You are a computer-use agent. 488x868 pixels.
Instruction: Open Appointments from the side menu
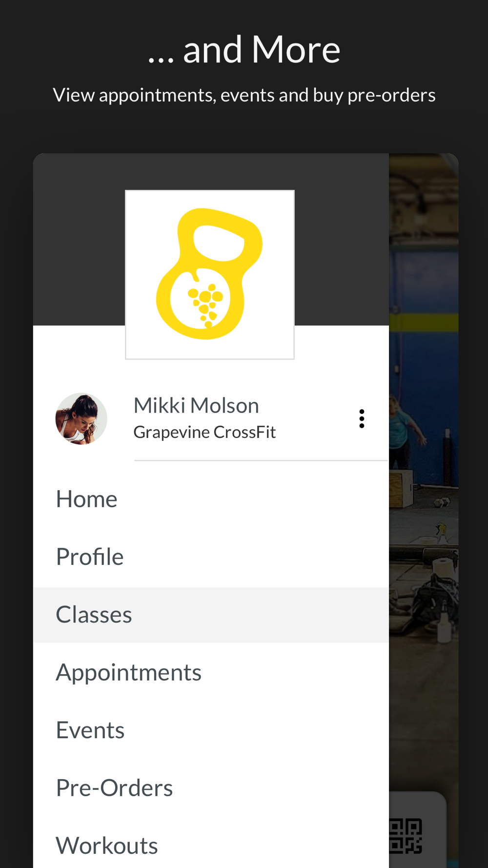(211, 672)
